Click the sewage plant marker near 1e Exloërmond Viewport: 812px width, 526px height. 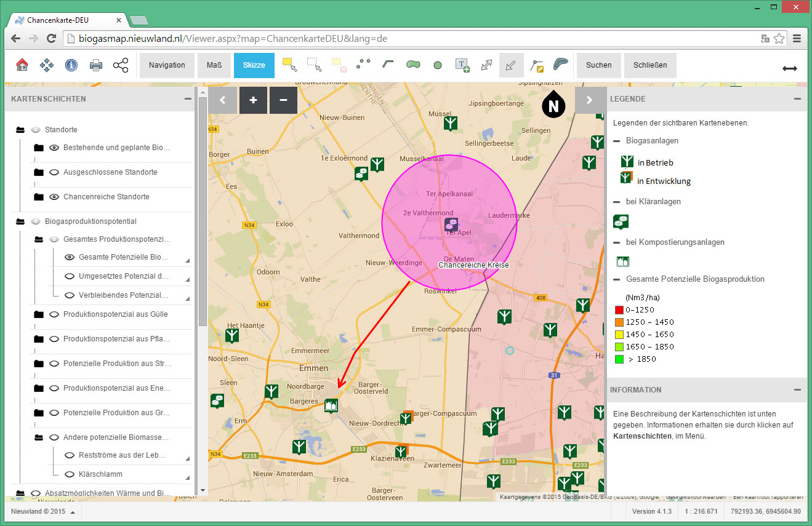coord(361,173)
